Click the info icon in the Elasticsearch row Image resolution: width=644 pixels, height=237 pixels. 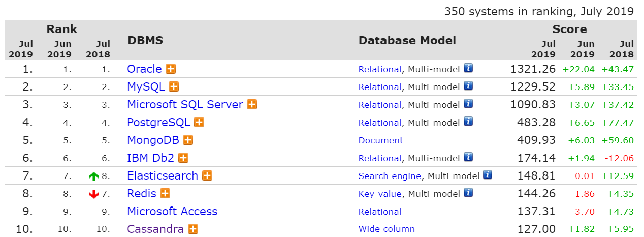pyautogui.click(x=488, y=175)
